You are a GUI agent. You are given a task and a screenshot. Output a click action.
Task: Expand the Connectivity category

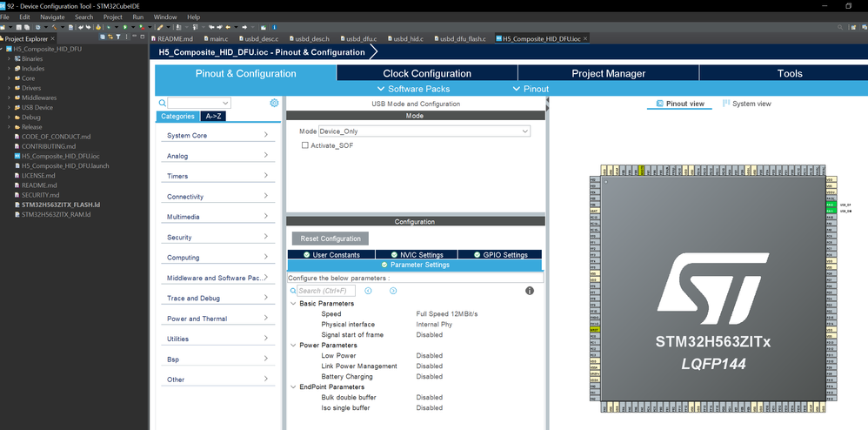coord(217,196)
